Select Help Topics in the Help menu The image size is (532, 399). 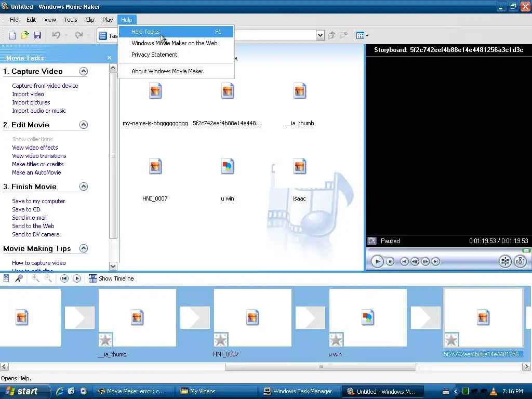click(177, 32)
